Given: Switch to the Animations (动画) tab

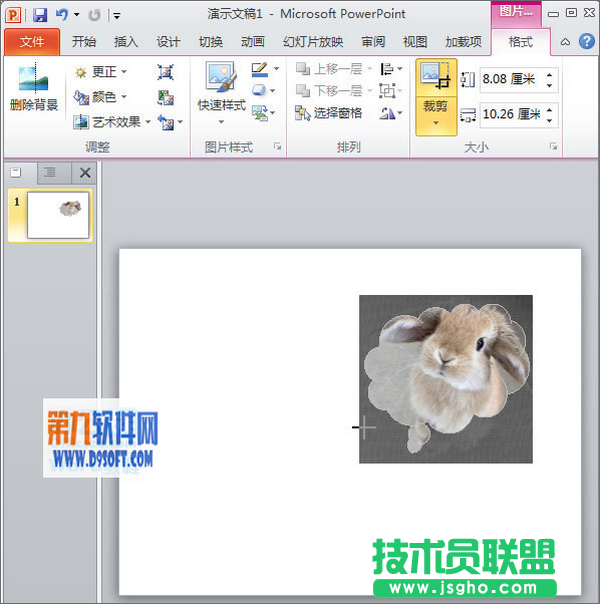Looking at the screenshot, I should point(253,42).
